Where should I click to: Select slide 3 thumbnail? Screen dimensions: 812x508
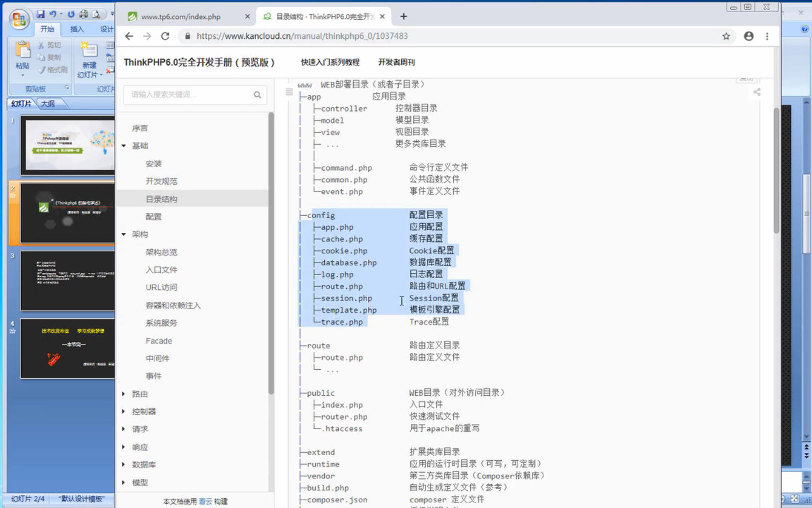coord(68,281)
